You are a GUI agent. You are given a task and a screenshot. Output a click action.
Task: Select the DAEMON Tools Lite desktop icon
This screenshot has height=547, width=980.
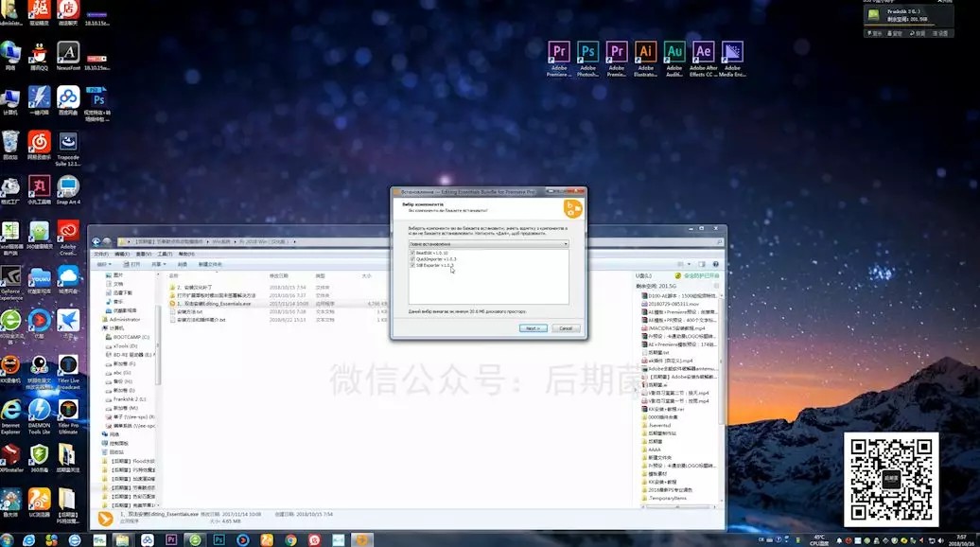[x=39, y=416]
